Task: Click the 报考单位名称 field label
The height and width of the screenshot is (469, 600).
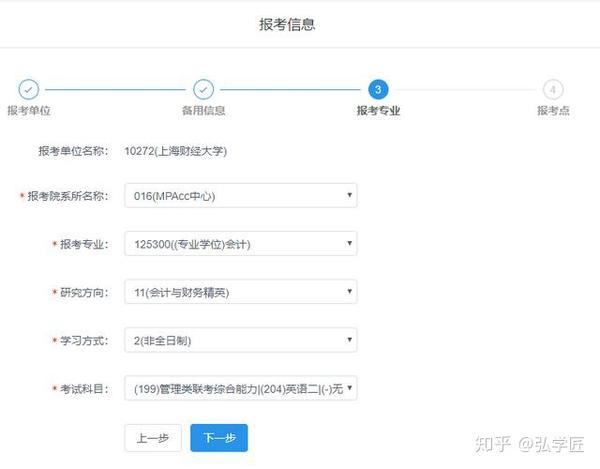Action: [73, 151]
